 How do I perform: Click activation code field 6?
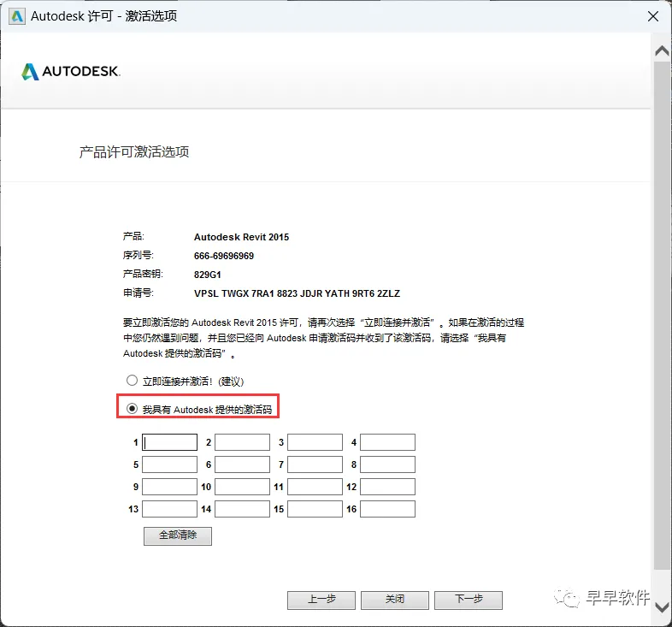[242, 464]
